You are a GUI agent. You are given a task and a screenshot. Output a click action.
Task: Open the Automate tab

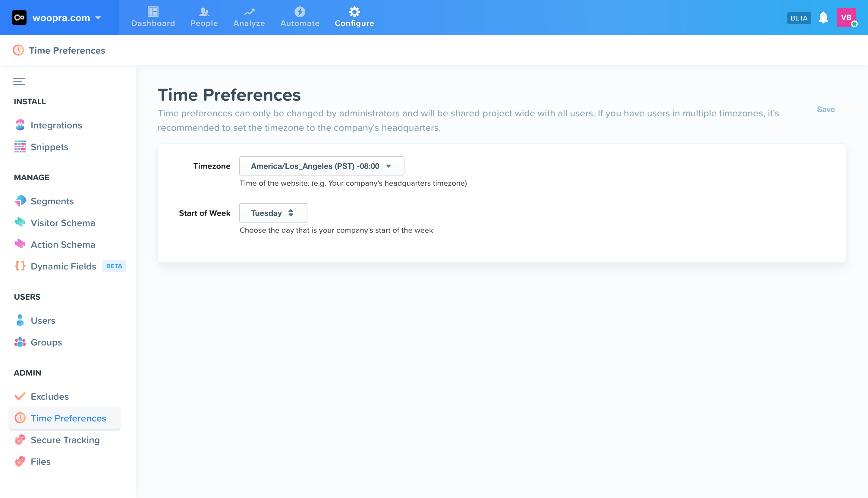[x=300, y=17]
